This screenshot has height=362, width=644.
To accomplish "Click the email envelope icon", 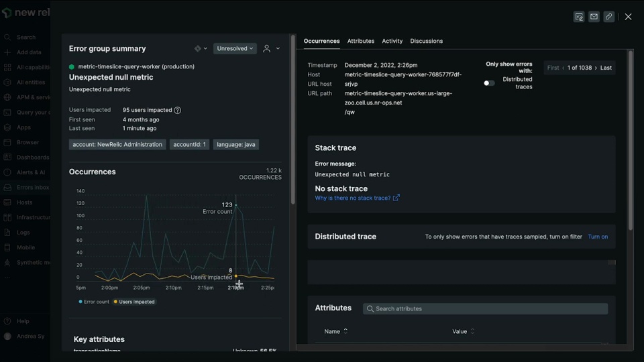I will point(594,17).
